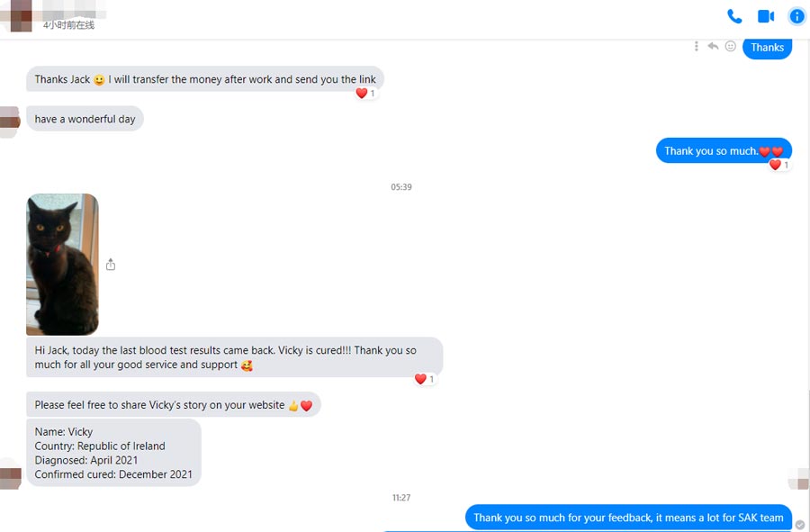Start a voice call with the phone icon
The width and height of the screenshot is (810, 532).
coord(734,16)
